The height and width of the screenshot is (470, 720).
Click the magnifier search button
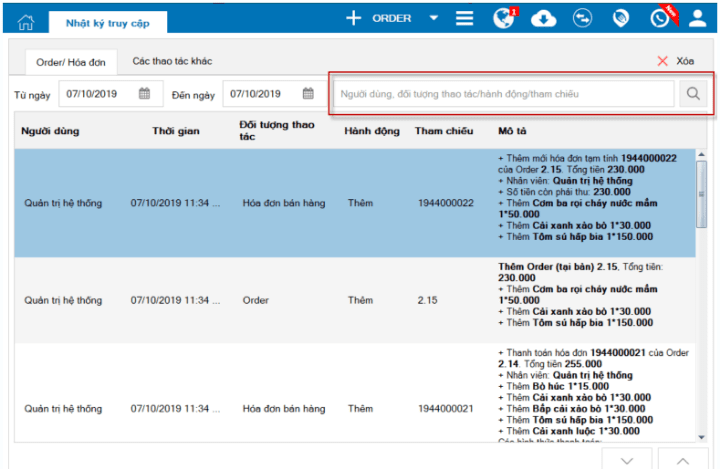[x=692, y=94]
